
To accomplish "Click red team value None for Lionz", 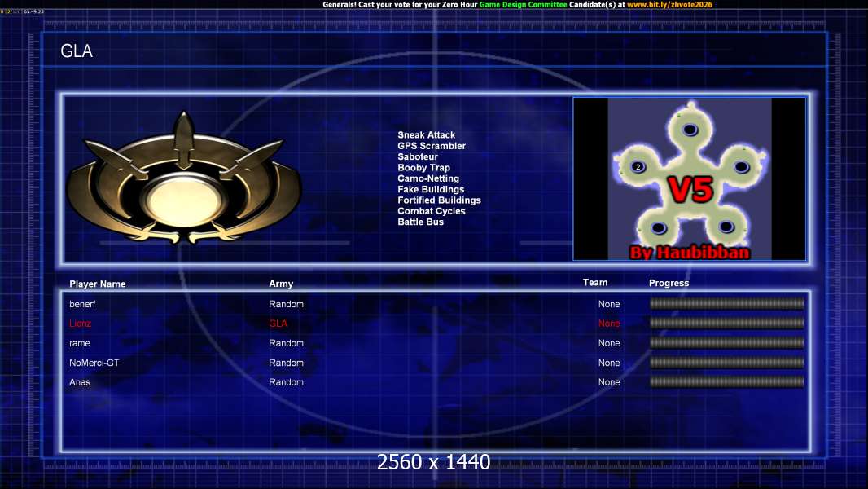I will tap(609, 324).
